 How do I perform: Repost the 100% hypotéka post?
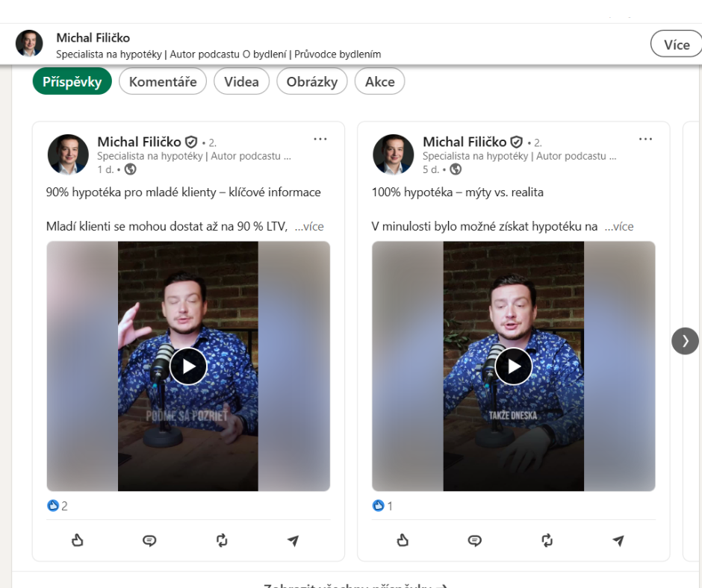pyautogui.click(x=547, y=540)
